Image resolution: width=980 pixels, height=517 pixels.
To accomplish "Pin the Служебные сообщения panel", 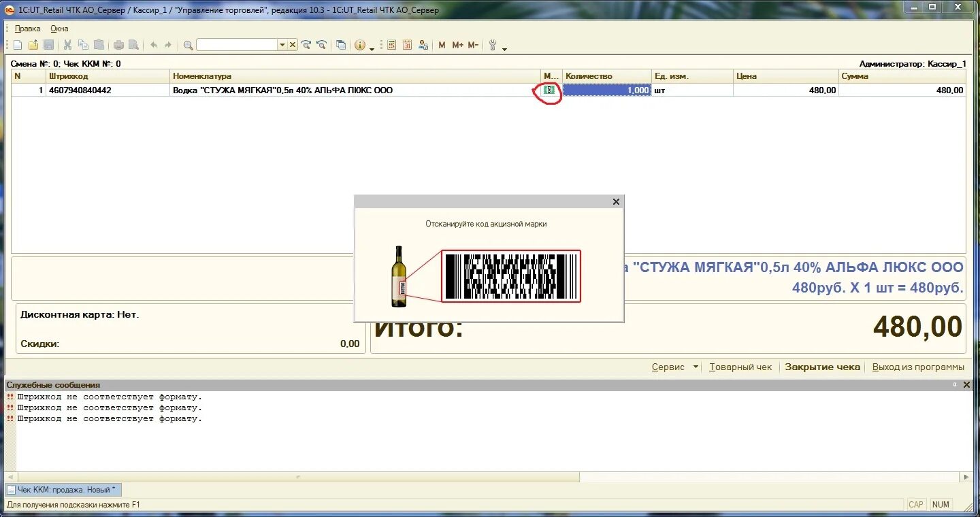I will (x=954, y=385).
